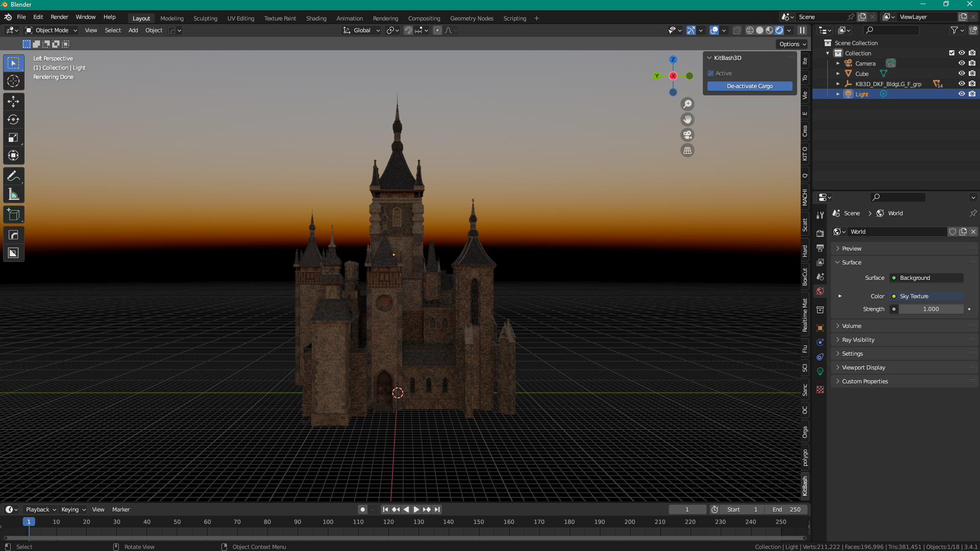The image size is (980, 551).
Task: Select the Scale tool
Action: pyautogui.click(x=13, y=137)
